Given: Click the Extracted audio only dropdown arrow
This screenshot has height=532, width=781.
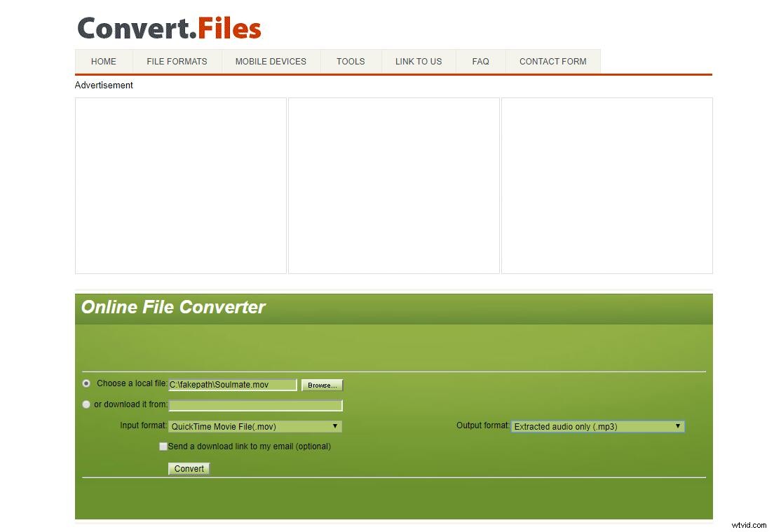Looking at the screenshot, I should coord(677,426).
